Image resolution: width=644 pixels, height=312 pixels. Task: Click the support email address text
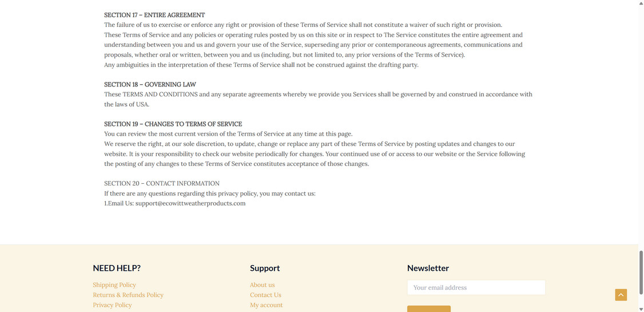[190, 203]
